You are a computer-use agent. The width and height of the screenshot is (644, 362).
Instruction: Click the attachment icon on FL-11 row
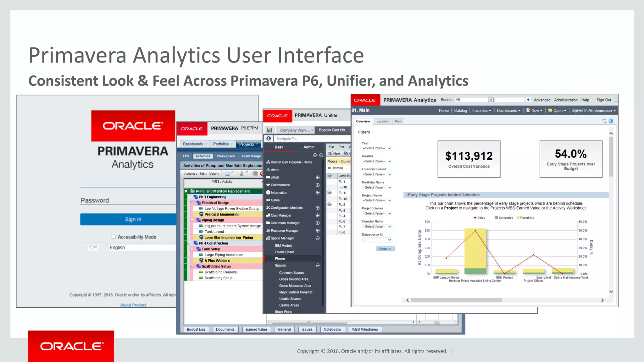pyautogui.click(x=330, y=193)
